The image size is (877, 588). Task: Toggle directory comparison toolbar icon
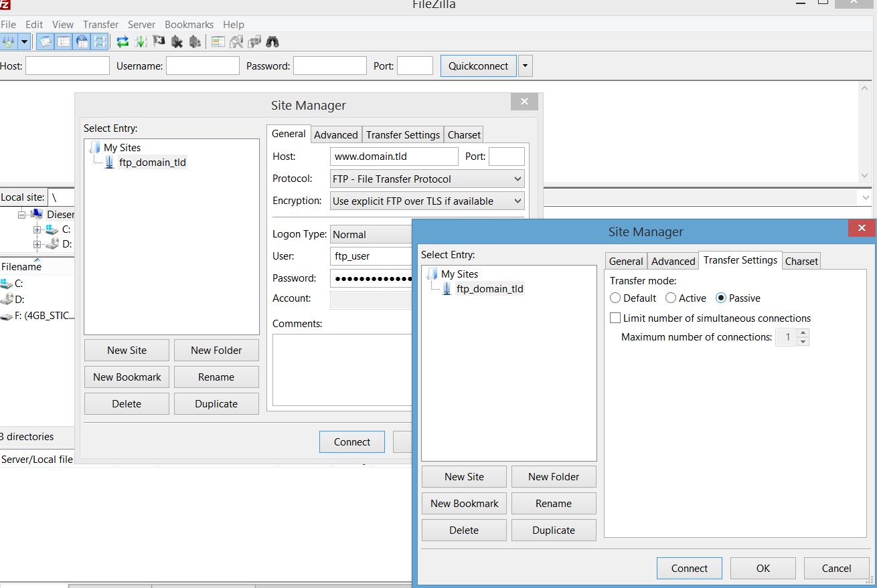click(236, 41)
